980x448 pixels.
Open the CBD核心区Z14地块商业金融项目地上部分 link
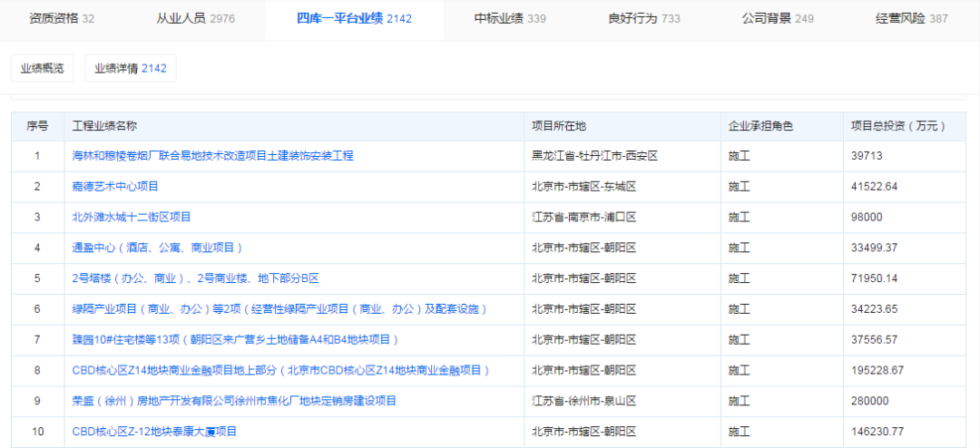(281, 371)
